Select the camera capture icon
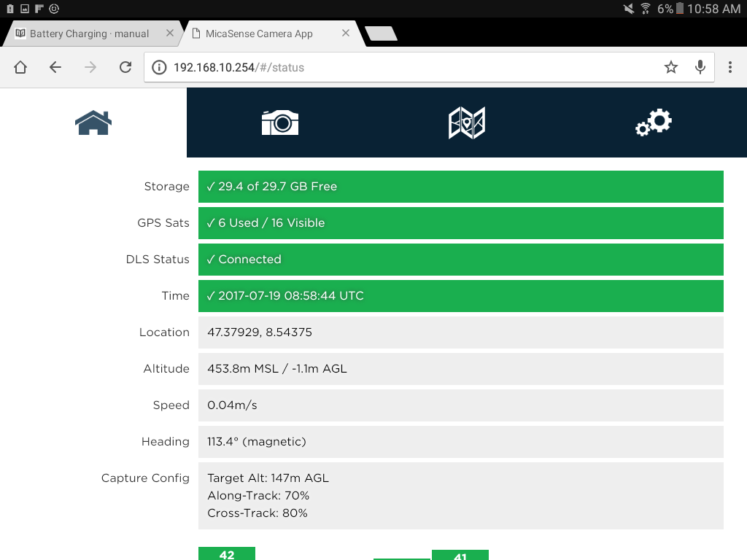The image size is (747, 560). 280,122
